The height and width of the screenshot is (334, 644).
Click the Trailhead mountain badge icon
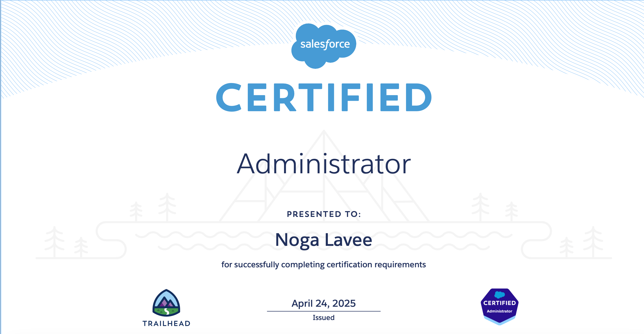pyautogui.click(x=166, y=303)
